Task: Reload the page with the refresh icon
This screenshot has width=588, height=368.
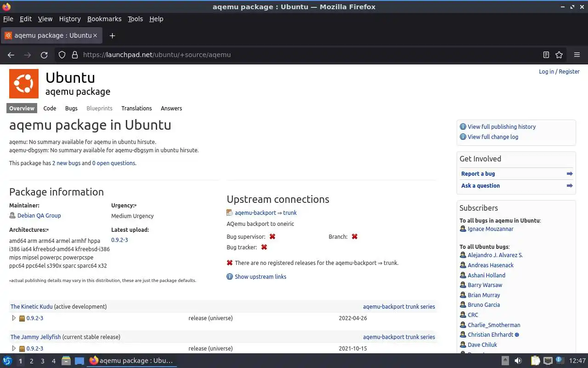Action: tap(44, 55)
